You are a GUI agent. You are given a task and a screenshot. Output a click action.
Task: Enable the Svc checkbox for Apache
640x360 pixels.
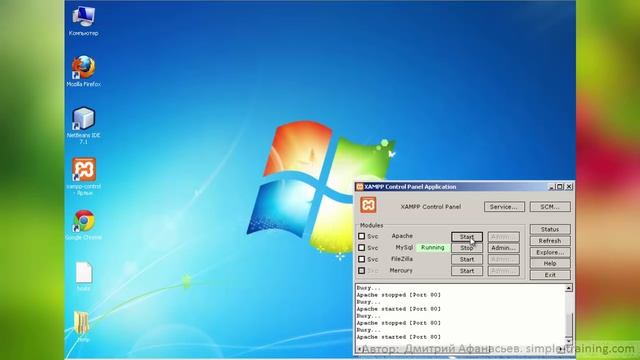tap(361, 236)
